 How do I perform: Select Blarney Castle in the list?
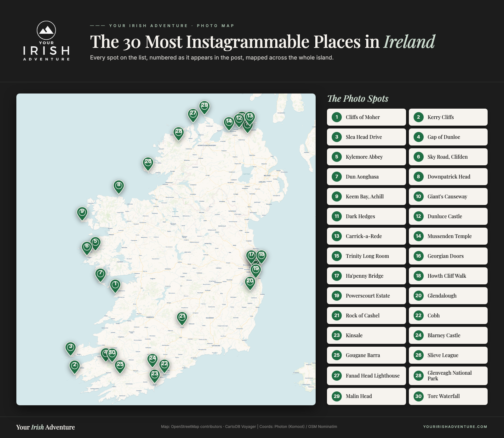tap(448, 335)
